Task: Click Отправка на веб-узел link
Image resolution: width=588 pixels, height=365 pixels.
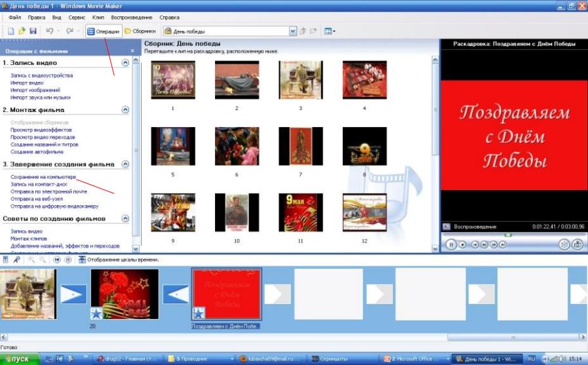Action: tap(37, 199)
